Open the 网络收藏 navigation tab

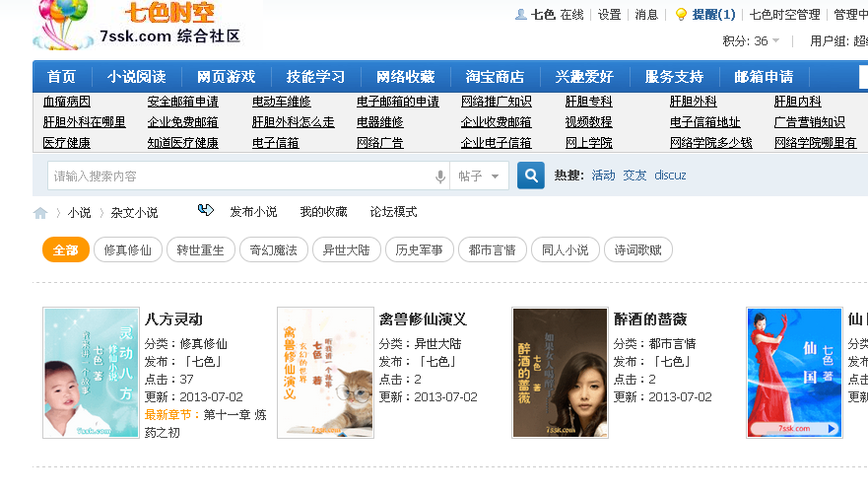coord(406,77)
